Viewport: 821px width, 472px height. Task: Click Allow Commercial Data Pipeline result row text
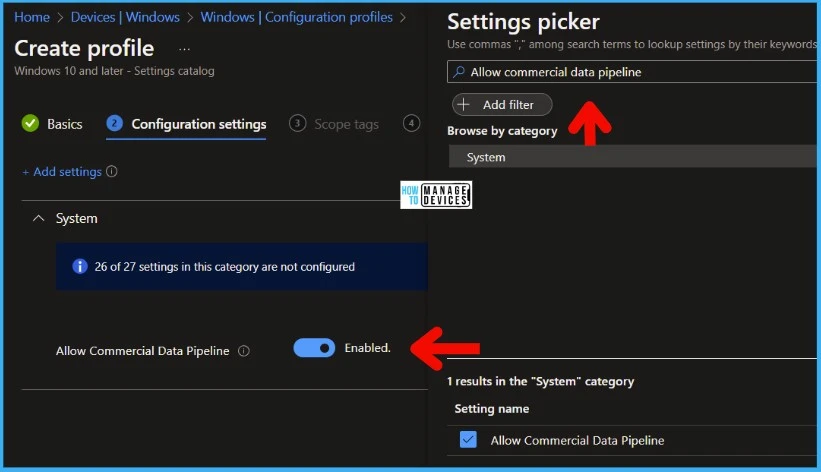pos(577,441)
